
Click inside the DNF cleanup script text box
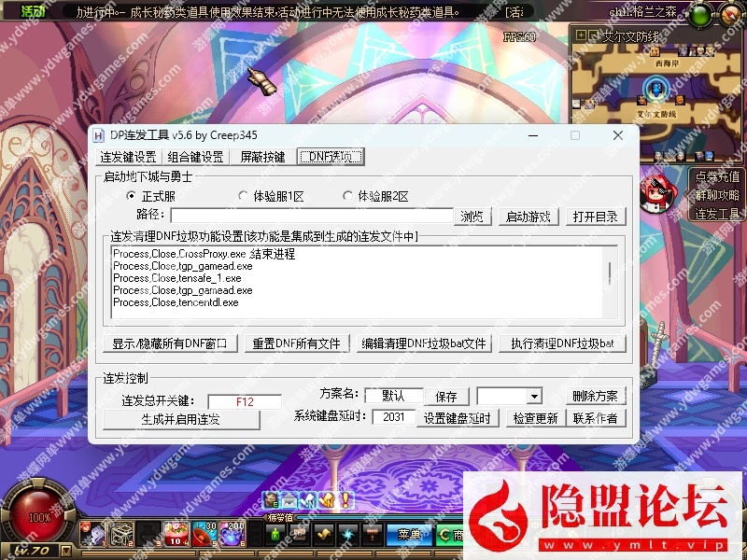point(358,282)
